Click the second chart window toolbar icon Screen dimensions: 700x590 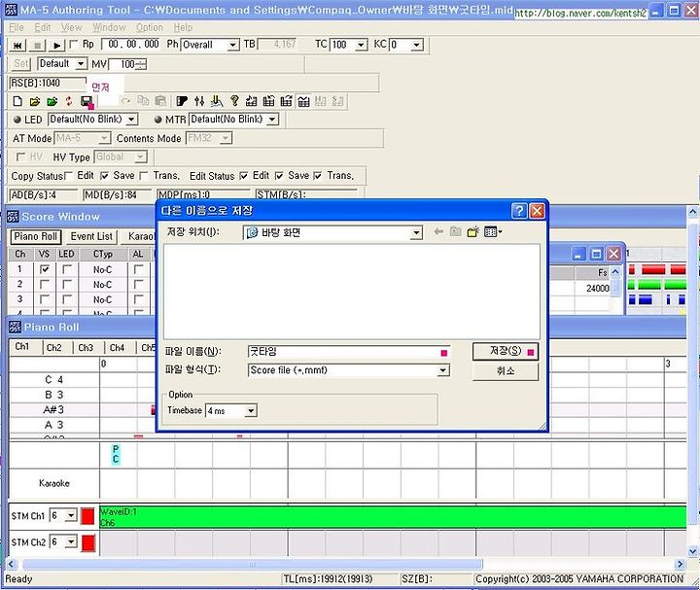268,101
